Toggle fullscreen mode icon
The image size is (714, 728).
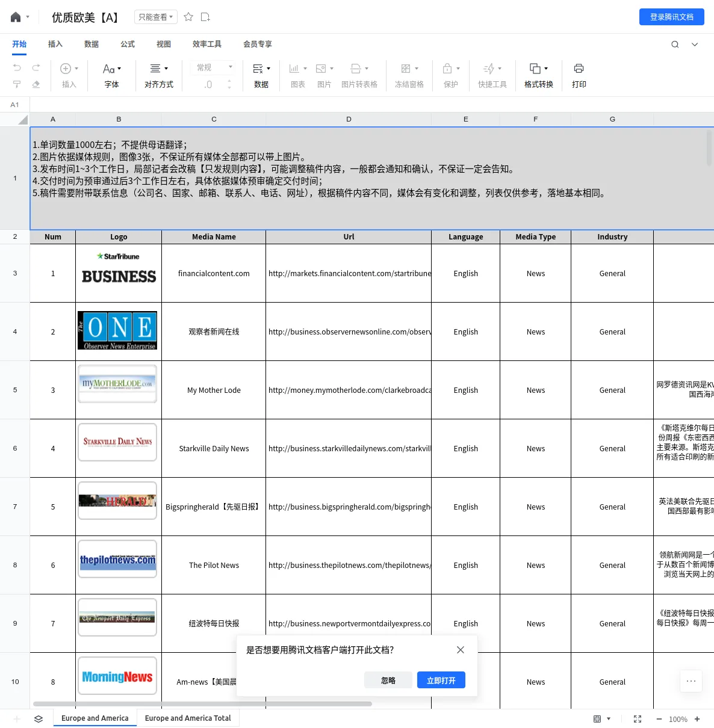click(638, 719)
